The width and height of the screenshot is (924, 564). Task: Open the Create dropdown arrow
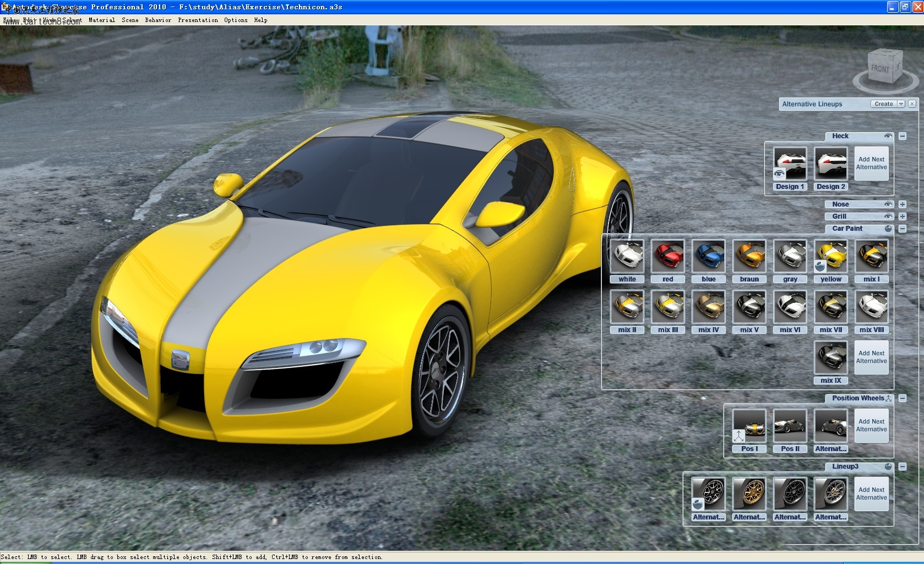(901, 104)
